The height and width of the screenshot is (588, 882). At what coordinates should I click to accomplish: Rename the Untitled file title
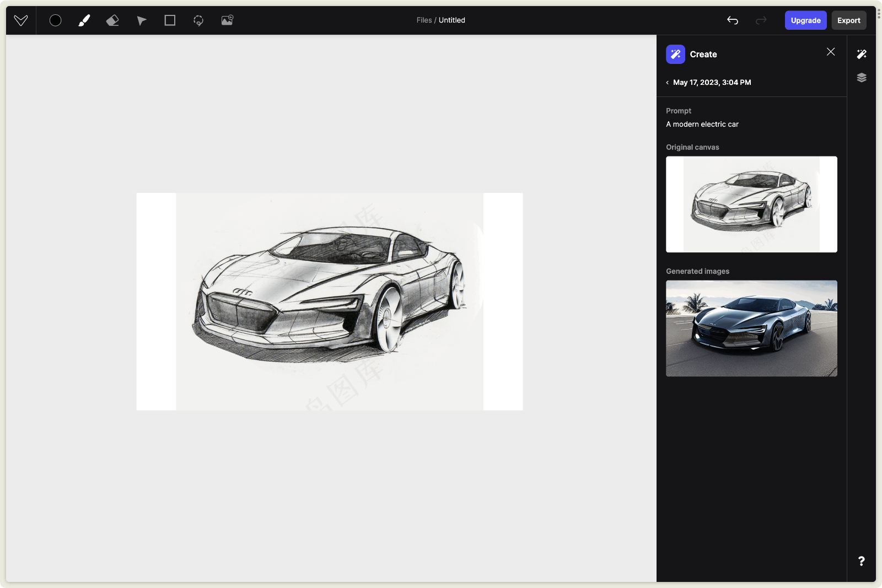point(452,20)
